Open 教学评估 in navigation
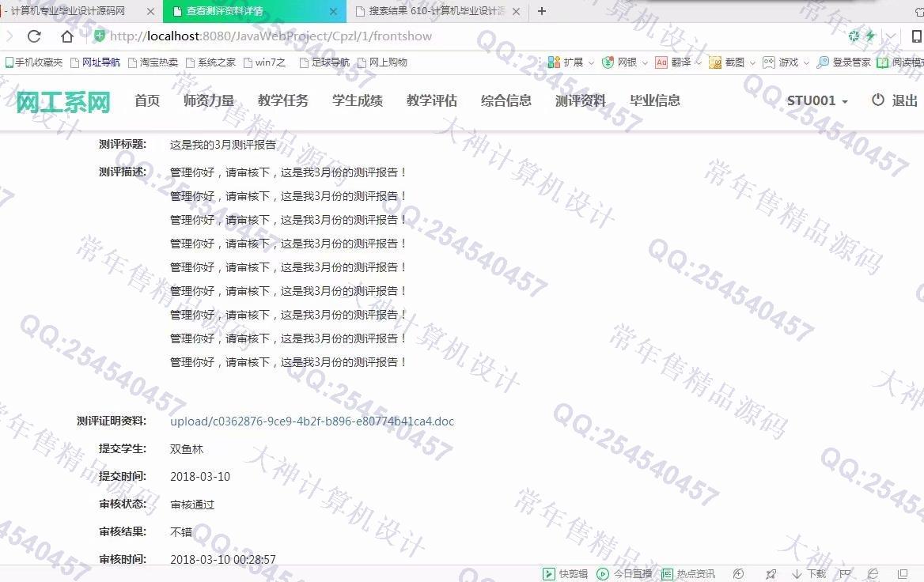This screenshot has height=582, width=924. click(431, 100)
